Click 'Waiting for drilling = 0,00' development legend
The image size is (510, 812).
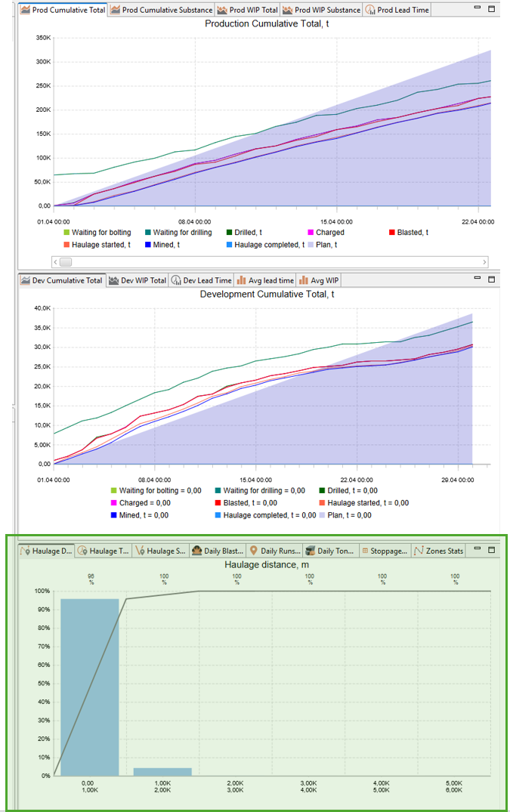pyautogui.click(x=260, y=490)
